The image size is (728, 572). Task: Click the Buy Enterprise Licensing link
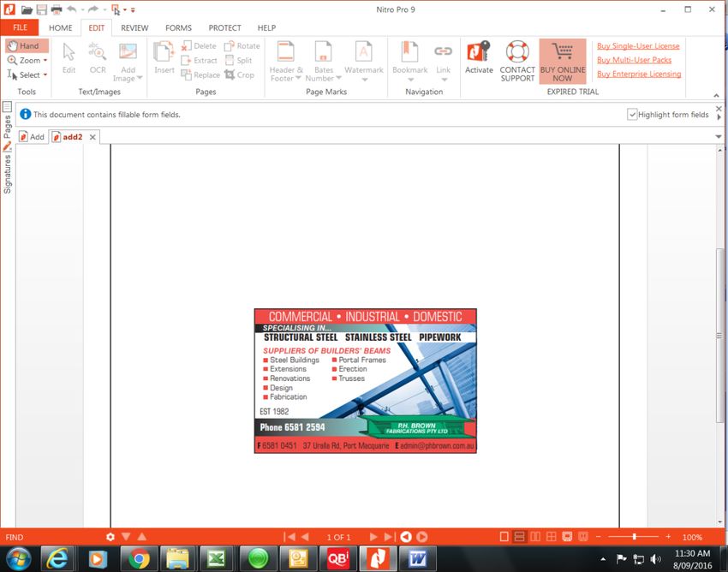coord(639,74)
